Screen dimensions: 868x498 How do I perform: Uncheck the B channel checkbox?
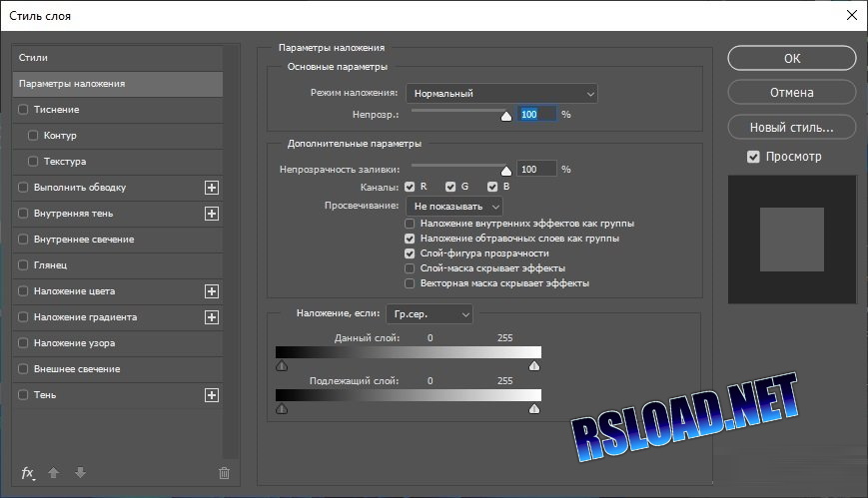(492, 187)
